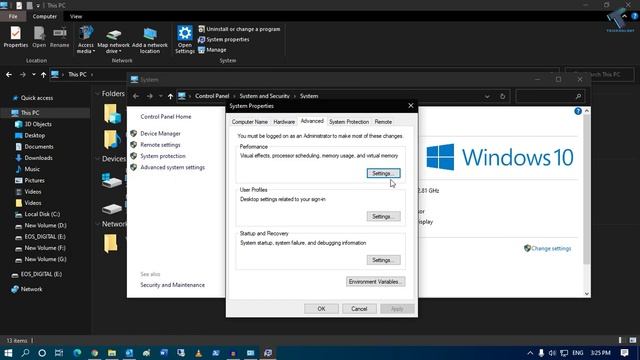This screenshot has height=360, width=640.
Task: Open File Explorer taskbar icon
Action: pyautogui.click(x=112, y=353)
